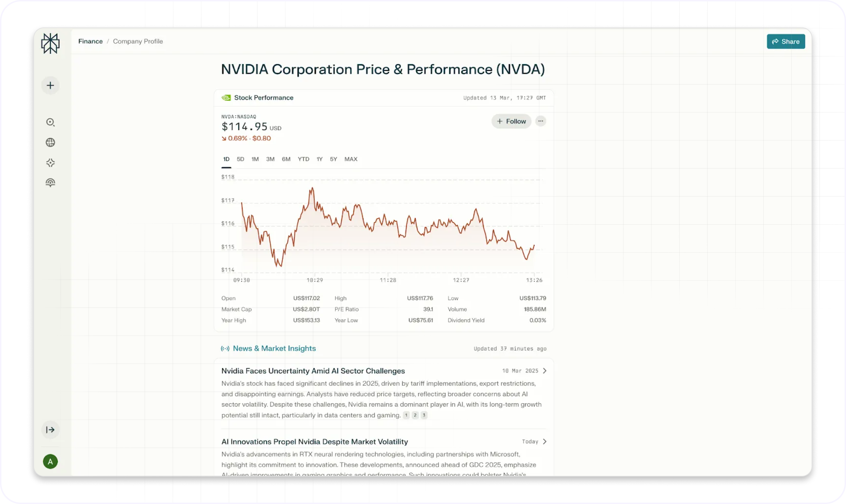
Task: Open the user avatar A profile
Action: (50, 462)
